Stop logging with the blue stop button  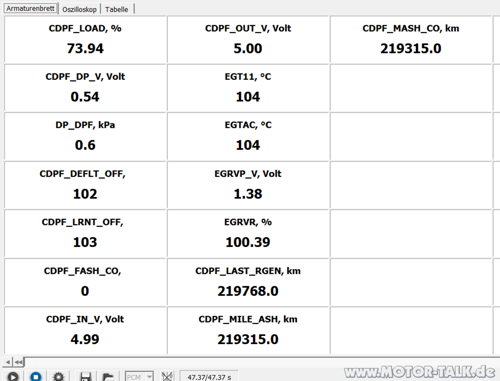tap(36, 377)
